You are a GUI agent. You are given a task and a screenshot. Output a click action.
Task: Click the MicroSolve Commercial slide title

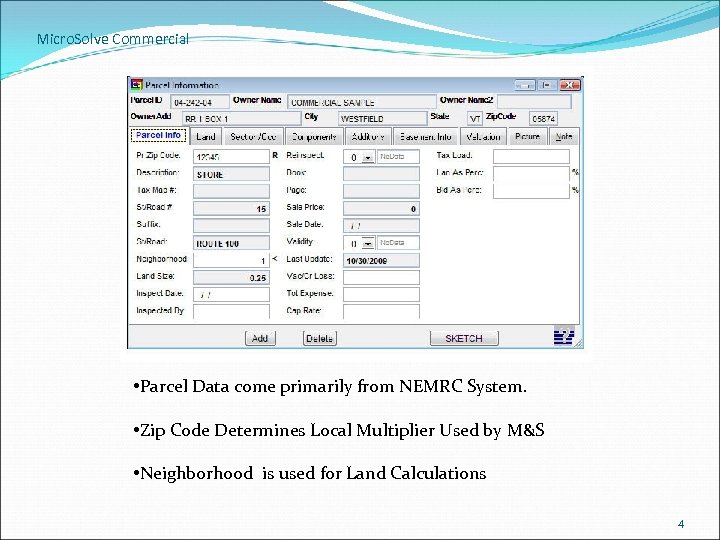pyautogui.click(x=113, y=39)
